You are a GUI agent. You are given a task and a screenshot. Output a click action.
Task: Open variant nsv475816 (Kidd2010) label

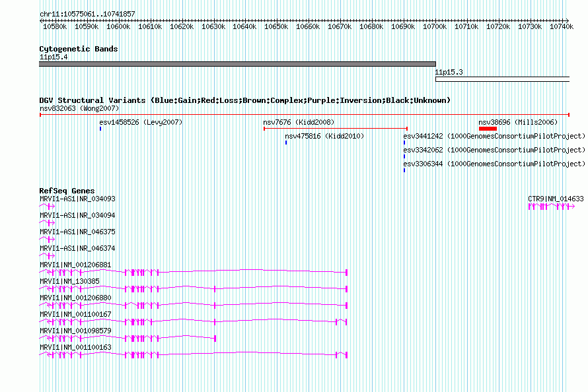pyautogui.click(x=324, y=136)
